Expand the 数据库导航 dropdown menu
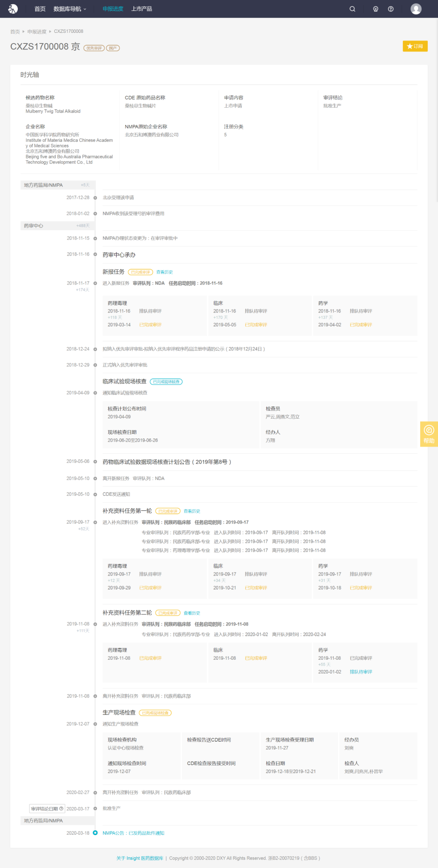The height and width of the screenshot is (868, 438). (x=70, y=9)
